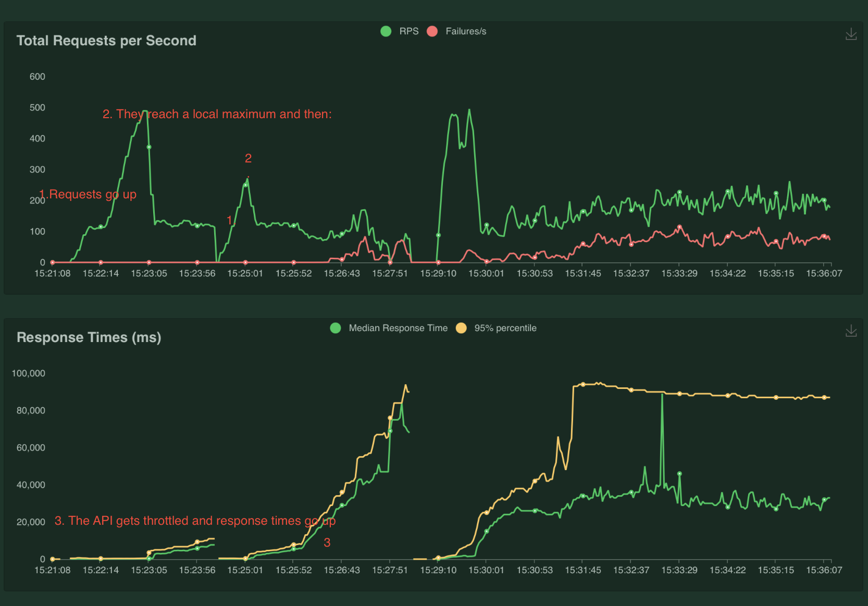Click the yellow 95% percentile legend dot
This screenshot has width=868, height=606.
tap(461, 328)
